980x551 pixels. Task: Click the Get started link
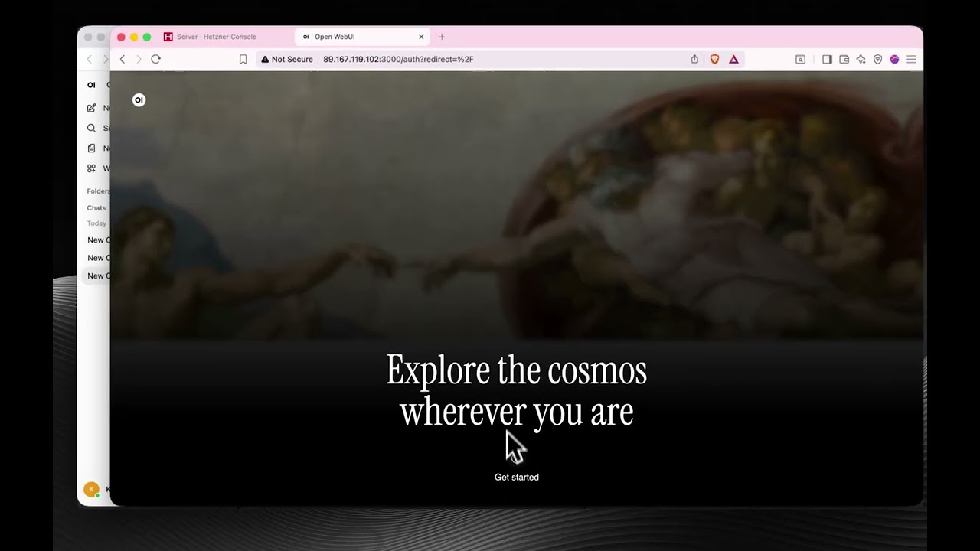click(517, 477)
